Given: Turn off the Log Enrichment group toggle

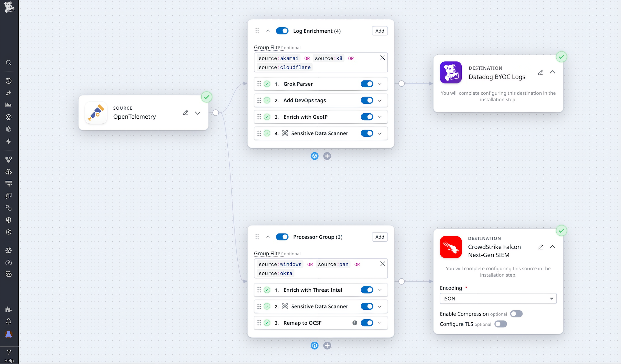Looking at the screenshot, I should pos(282,31).
